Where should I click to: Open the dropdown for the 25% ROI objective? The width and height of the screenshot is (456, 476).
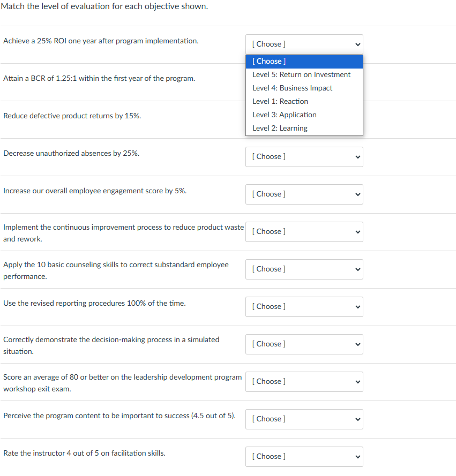click(304, 44)
